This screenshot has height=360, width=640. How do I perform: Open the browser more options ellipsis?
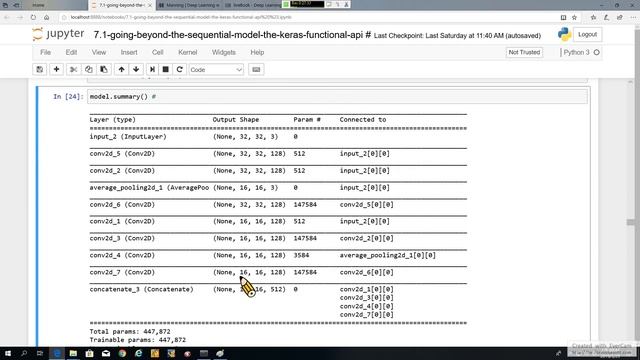(x=633, y=17)
